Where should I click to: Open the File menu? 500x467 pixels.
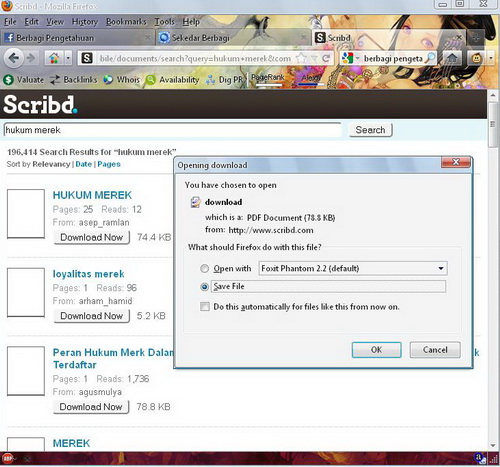coord(10,22)
